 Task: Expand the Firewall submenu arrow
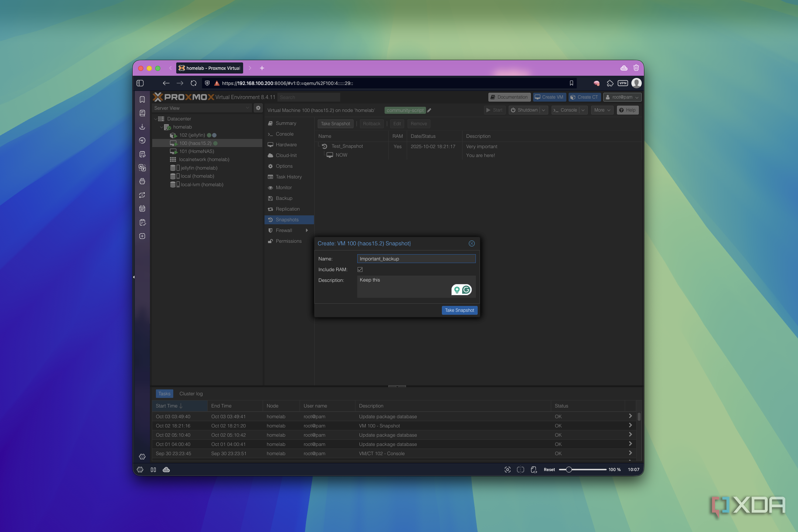click(307, 231)
